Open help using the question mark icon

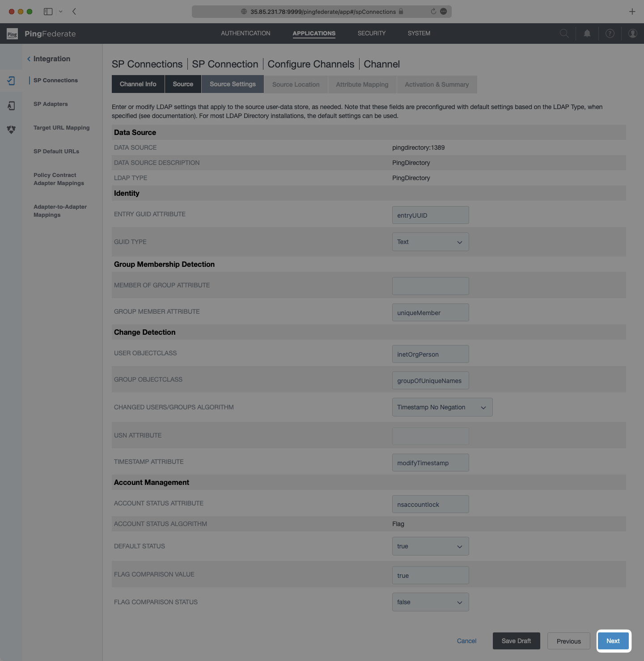pyautogui.click(x=610, y=33)
